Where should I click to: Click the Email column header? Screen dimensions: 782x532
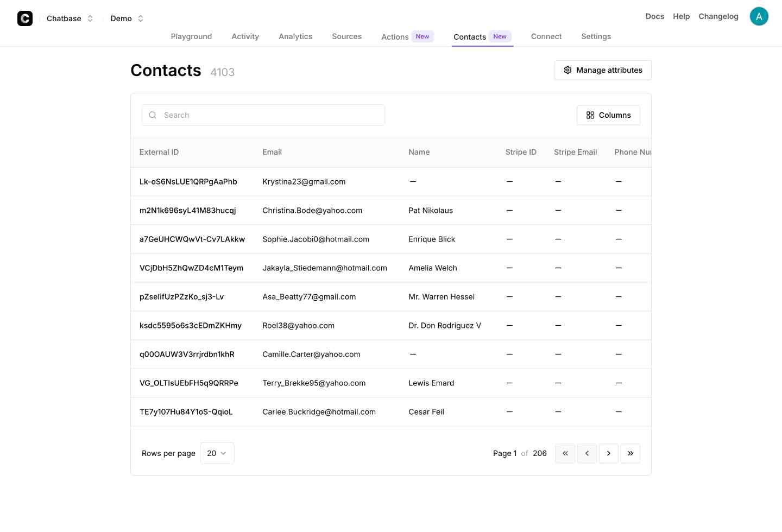272,152
